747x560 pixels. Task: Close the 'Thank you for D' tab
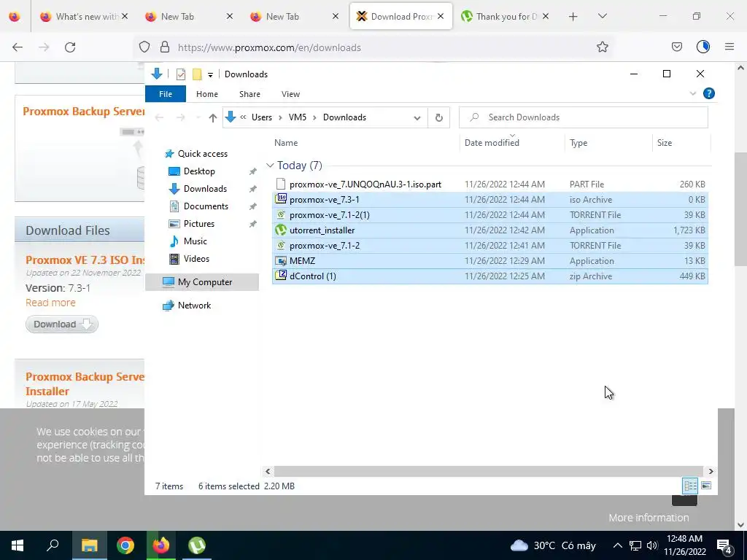(546, 16)
